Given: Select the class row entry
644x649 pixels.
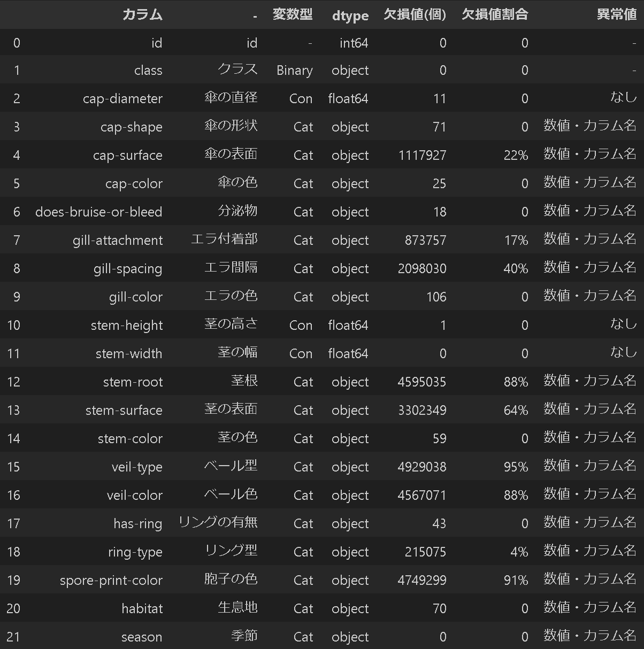Looking at the screenshot, I should [x=148, y=70].
